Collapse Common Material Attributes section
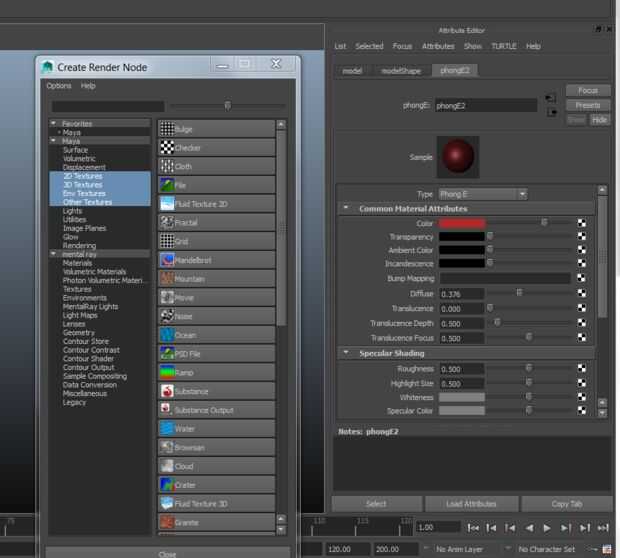The width and height of the screenshot is (620, 558). [x=346, y=208]
